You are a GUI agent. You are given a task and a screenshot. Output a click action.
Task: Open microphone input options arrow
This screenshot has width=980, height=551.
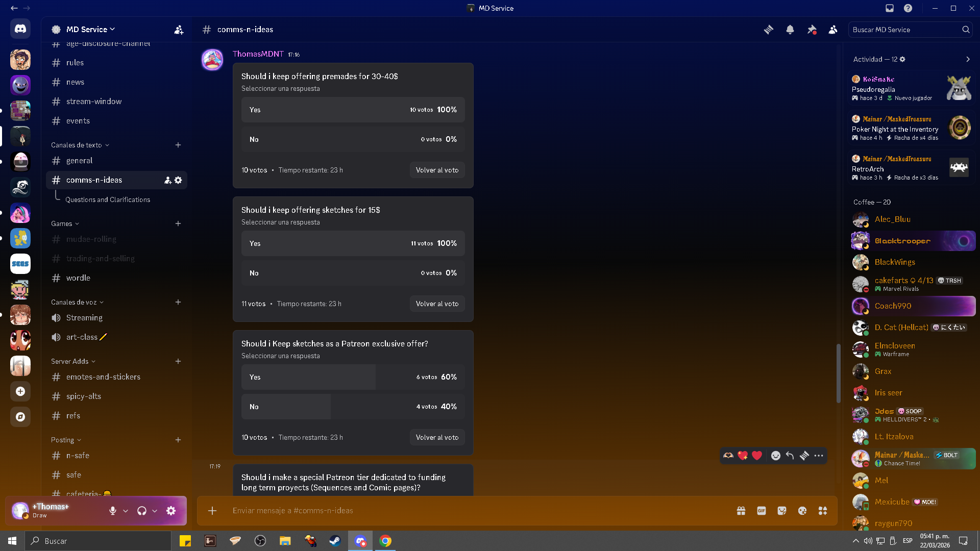click(126, 511)
